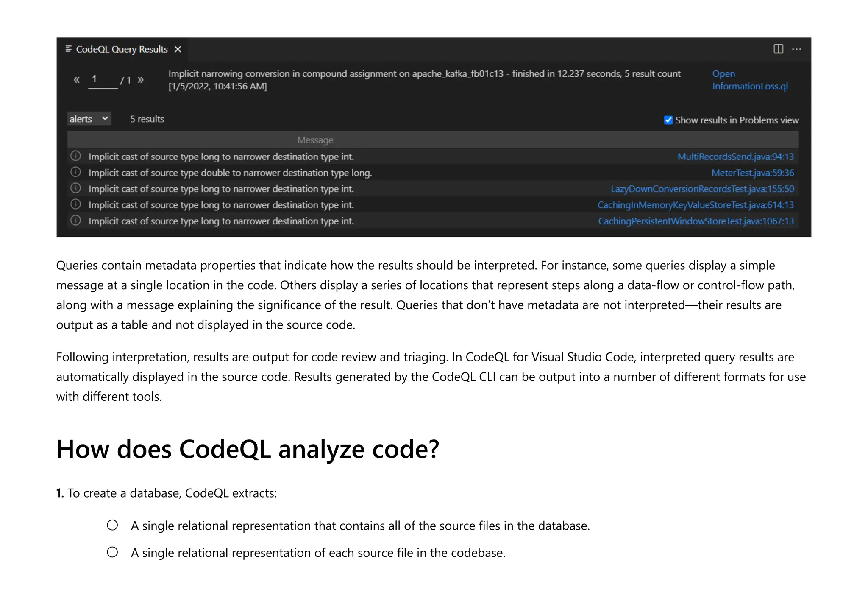Click the Message column header

click(315, 140)
